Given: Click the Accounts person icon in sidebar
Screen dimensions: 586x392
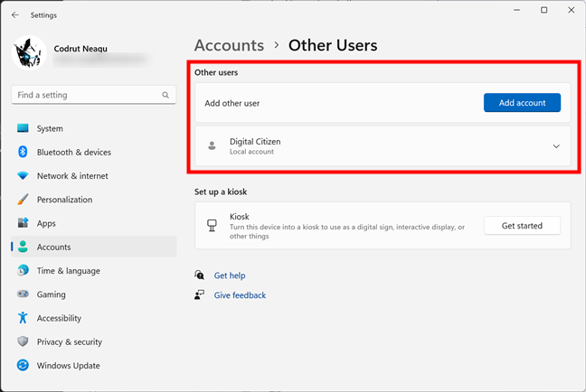Looking at the screenshot, I should [23, 247].
